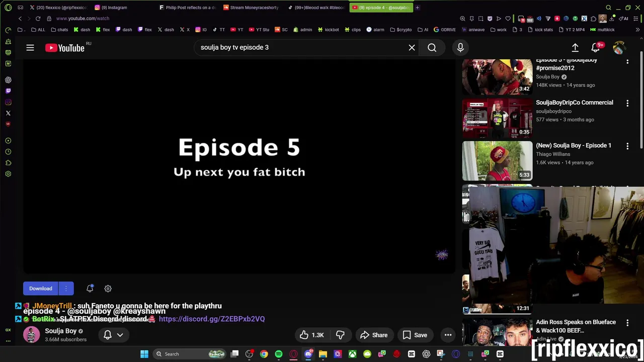
Task: Open the Xbox app from taskbar
Action: (x=352, y=354)
